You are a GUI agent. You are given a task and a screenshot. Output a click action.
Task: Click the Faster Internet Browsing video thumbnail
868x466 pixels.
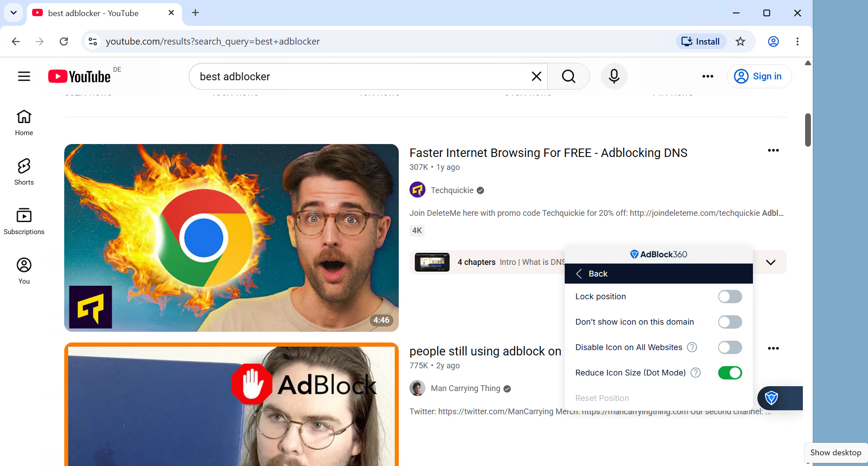[231, 238]
